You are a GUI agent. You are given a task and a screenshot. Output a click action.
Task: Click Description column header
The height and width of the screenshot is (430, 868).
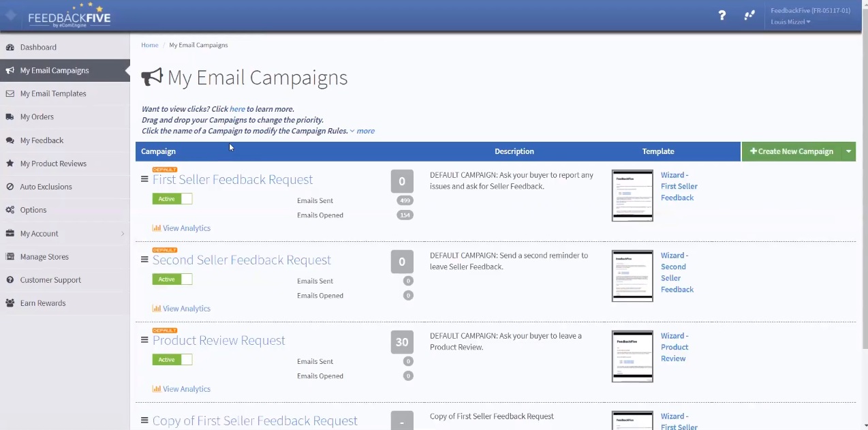pos(514,151)
